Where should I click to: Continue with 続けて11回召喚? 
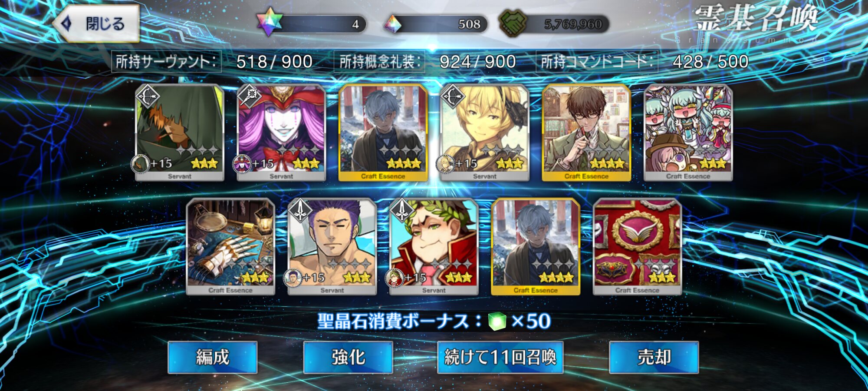tap(500, 357)
